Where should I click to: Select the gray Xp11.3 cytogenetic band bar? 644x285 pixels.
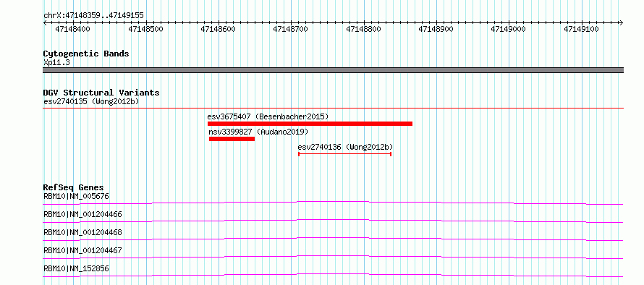coord(333,70)
